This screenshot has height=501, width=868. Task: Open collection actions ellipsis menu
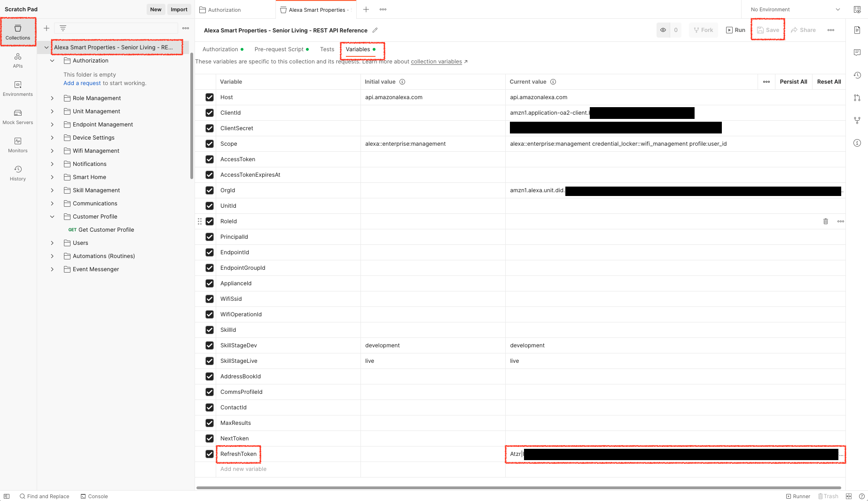click(x=831, y=30)
